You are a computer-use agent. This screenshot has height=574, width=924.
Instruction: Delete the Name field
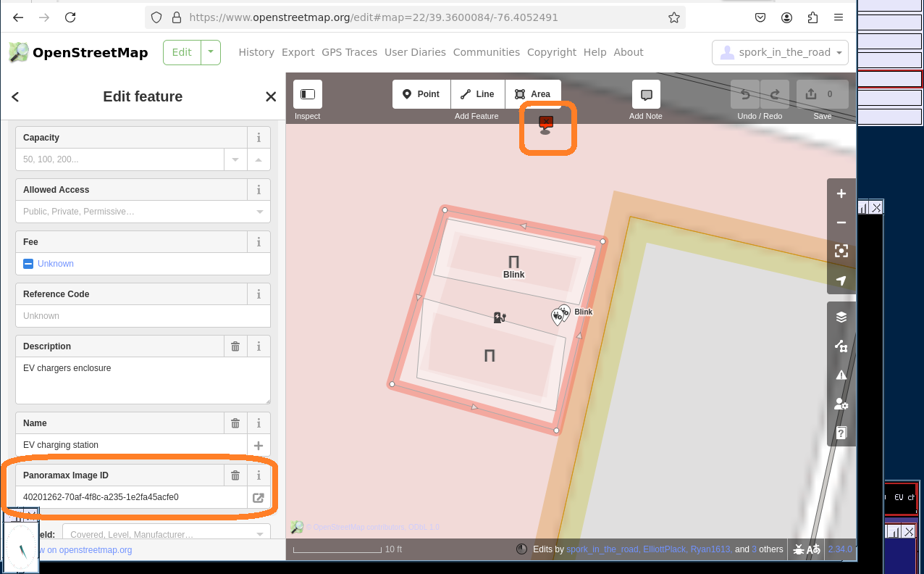[x=235, y=423]
